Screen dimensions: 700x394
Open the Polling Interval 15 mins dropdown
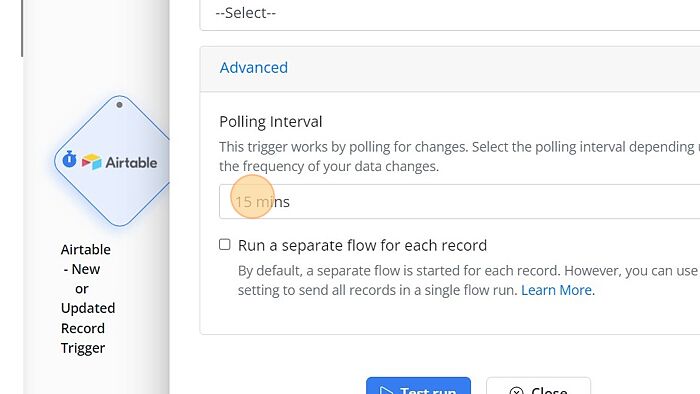click(x=459, y=202)
